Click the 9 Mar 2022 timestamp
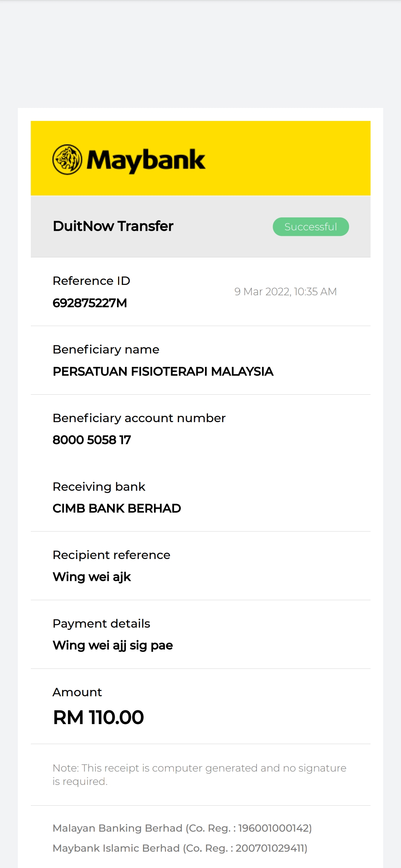The height and width of the screenshot is (868, 401). pyautogui.click(x=285, y=292)
